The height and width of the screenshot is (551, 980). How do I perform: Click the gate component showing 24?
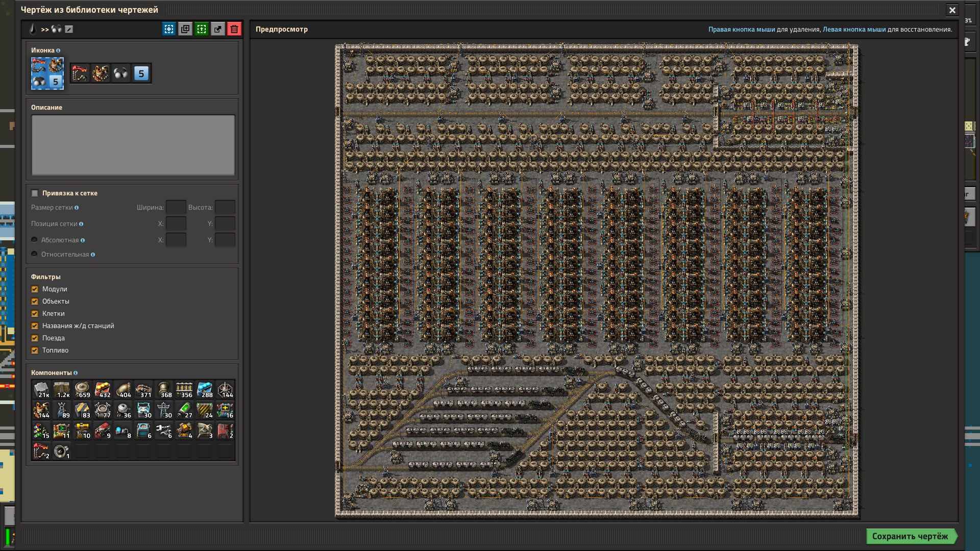coord(205,410)
